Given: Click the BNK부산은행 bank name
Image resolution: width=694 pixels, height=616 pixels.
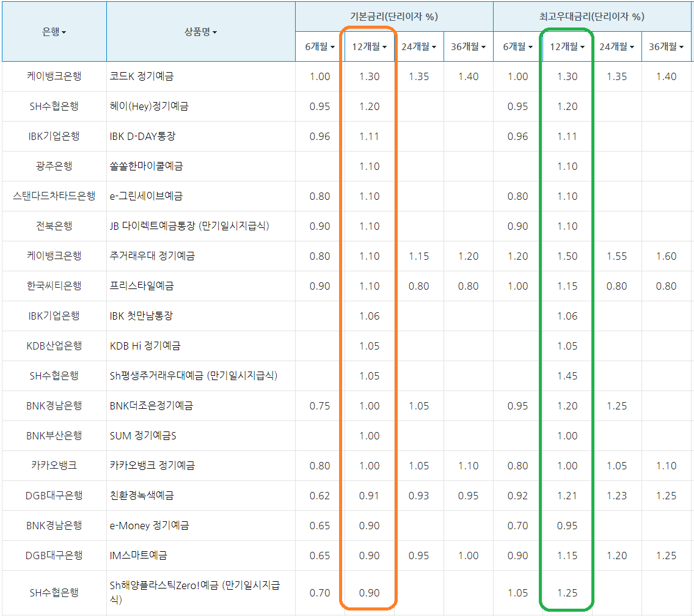Looking at the screenshot, I should (x=54, y=436).
